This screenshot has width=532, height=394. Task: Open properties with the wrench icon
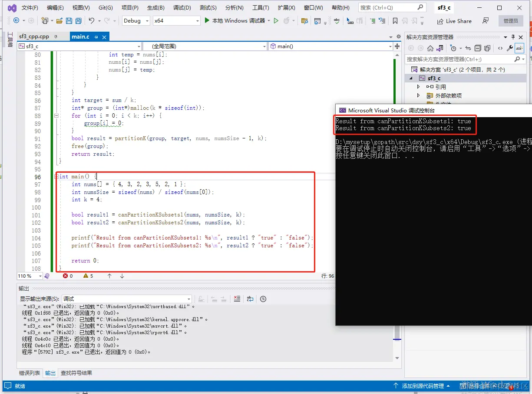click(x=510, y=48)
